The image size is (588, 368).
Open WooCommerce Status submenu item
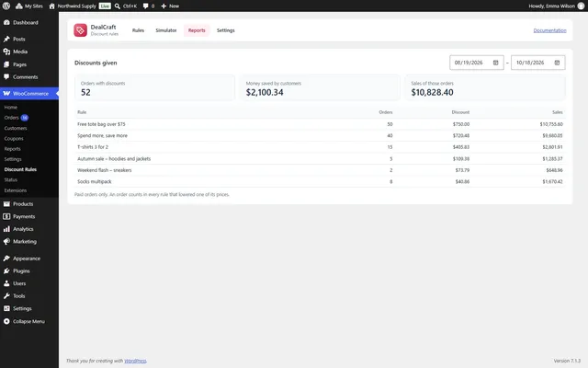(x=11, y=180)
